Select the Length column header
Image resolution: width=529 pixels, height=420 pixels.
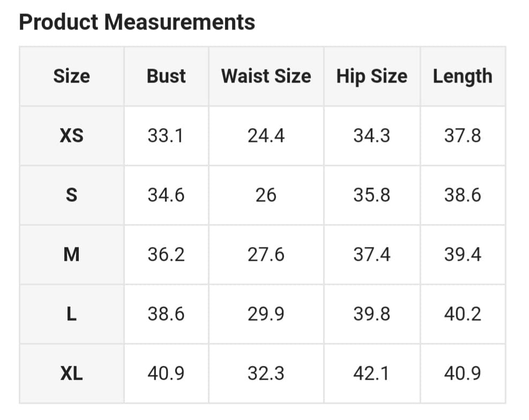tap(462, 76)
